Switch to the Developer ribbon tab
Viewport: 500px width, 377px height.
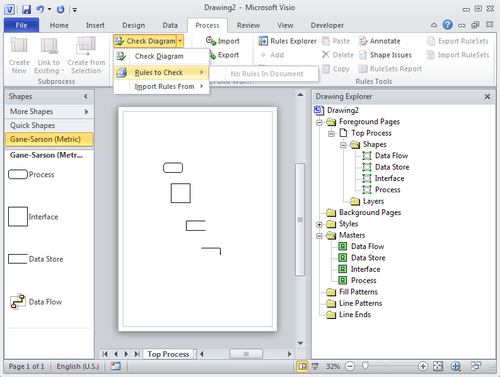327,25
